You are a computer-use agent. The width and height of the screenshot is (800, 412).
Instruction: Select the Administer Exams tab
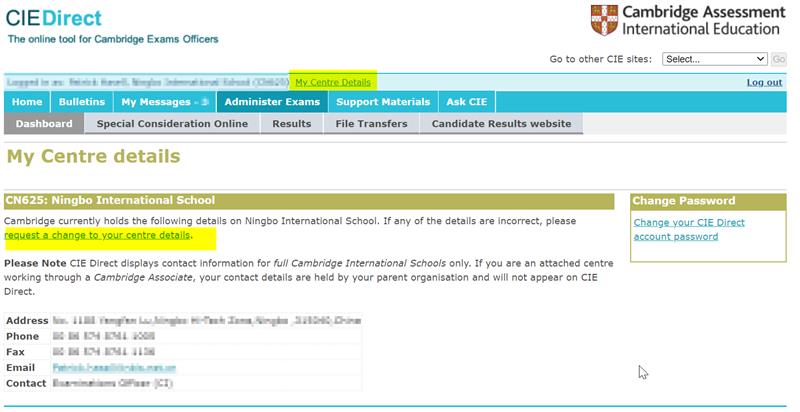click(x=272, y=102)
